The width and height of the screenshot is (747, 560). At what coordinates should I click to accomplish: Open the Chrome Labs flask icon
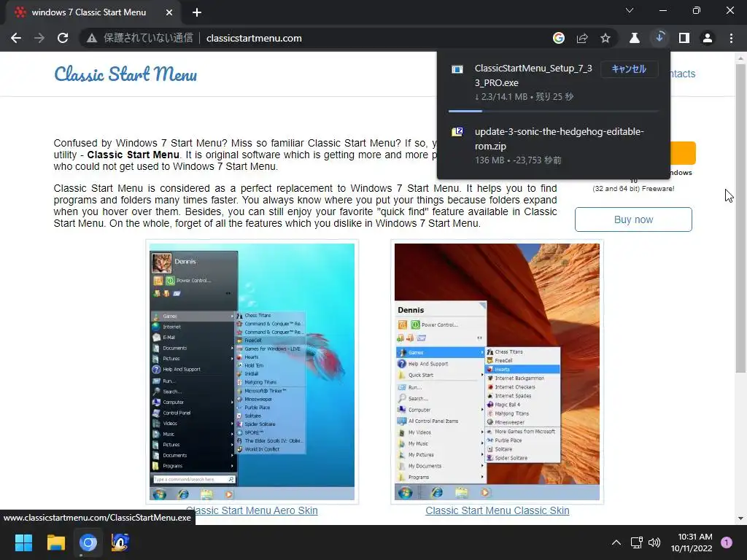point(635,38)
